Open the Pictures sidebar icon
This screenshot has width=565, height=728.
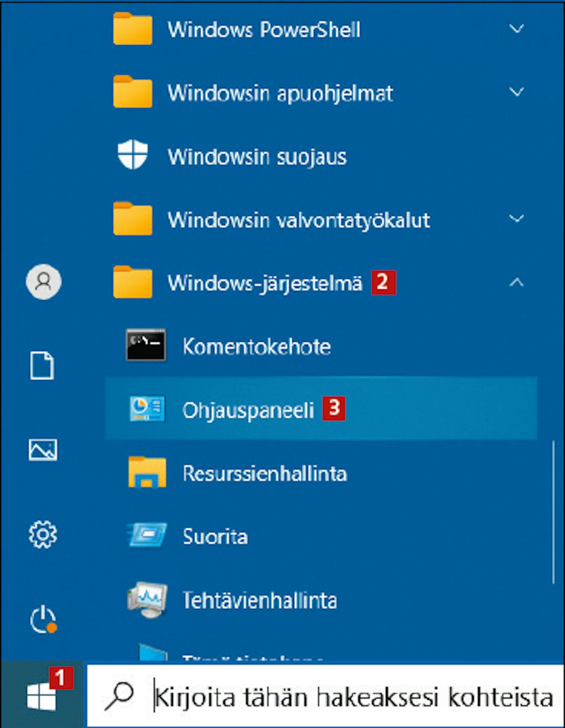[x=43, y=450]
